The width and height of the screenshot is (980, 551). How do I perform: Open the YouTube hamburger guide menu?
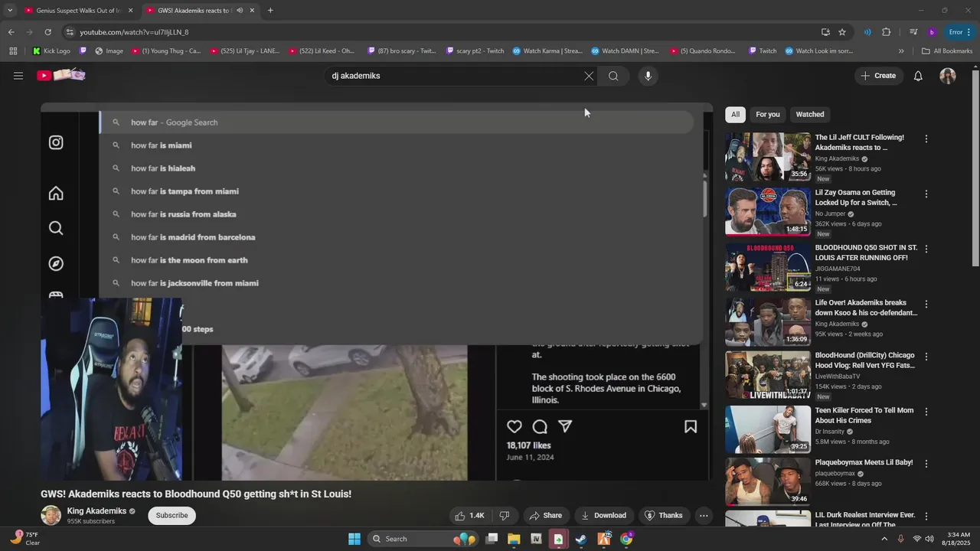click(18, 76)
